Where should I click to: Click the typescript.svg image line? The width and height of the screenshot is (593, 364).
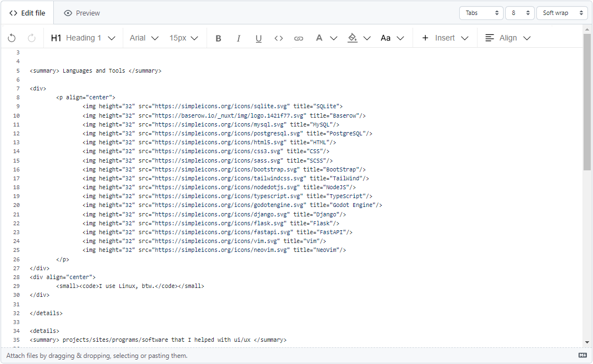point(227,196)
